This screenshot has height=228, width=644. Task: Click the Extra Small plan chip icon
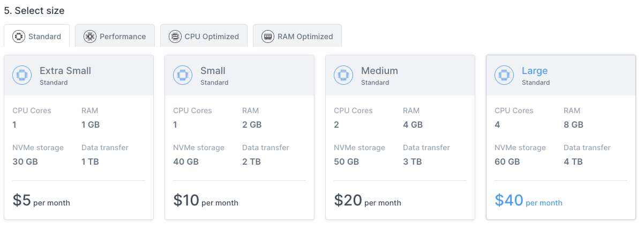click(22, 76)
